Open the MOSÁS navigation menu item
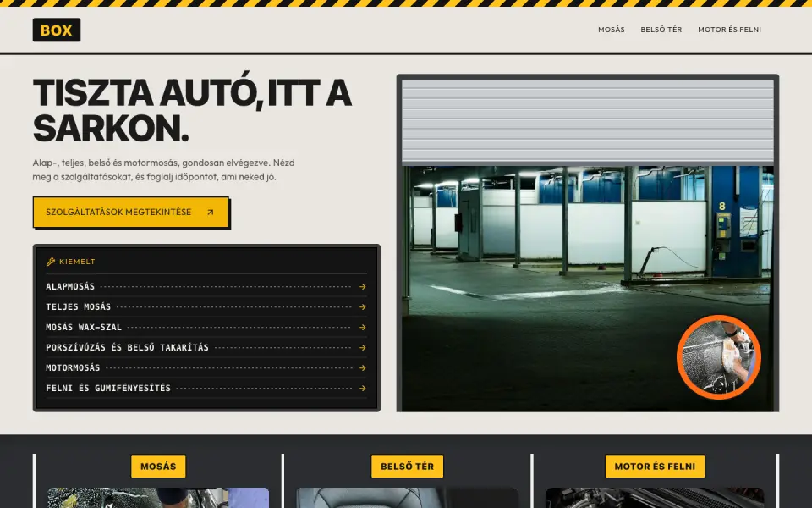This screenshot has width=812, height=508. click(x=611, y=30)
